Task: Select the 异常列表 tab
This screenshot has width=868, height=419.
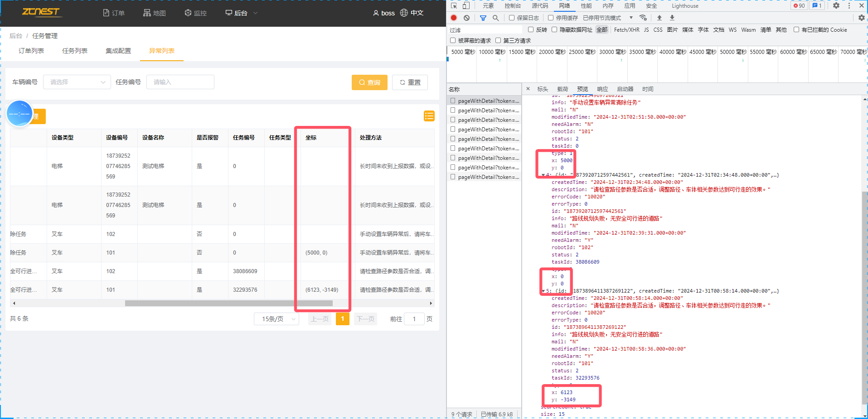Action: click(162, 51)
